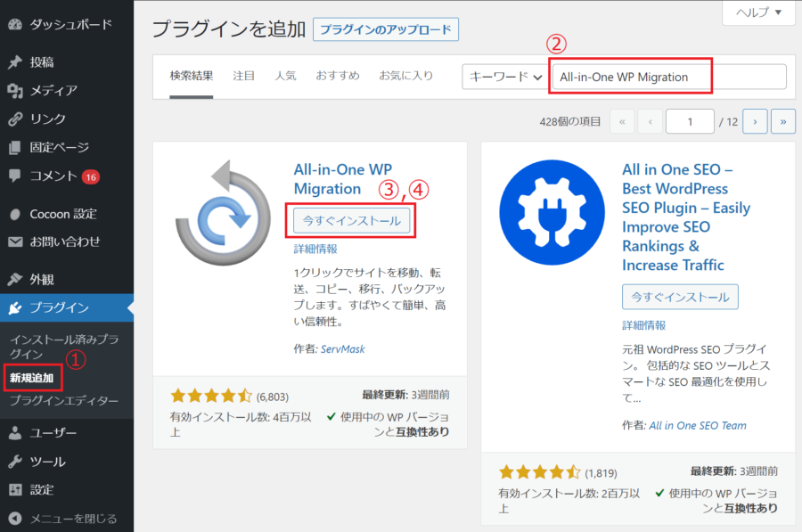The height and width of the screenshot is (532, 802).
Task: Click the chain link icon beside リンク
Action: [15, 119]
